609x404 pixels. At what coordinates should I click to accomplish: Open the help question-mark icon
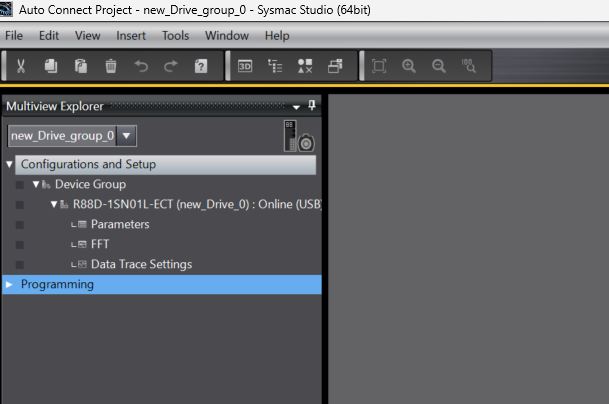(x=201, y=66)
